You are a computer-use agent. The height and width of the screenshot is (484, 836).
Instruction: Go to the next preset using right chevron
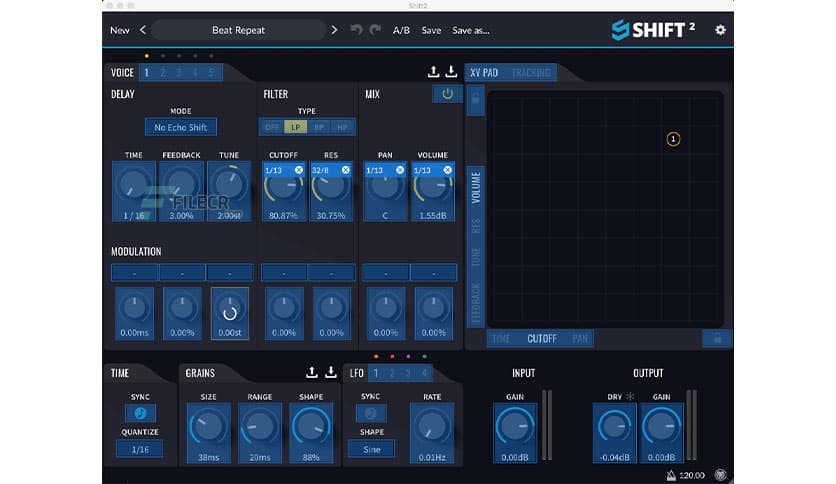(x=334, y=30)
